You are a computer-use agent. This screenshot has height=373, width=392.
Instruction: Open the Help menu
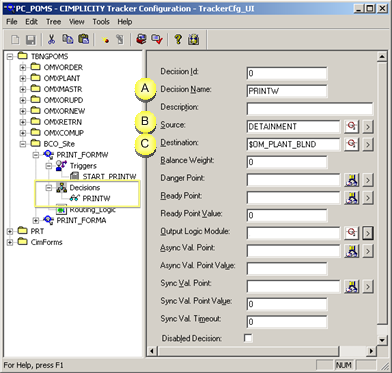point(125,22)
